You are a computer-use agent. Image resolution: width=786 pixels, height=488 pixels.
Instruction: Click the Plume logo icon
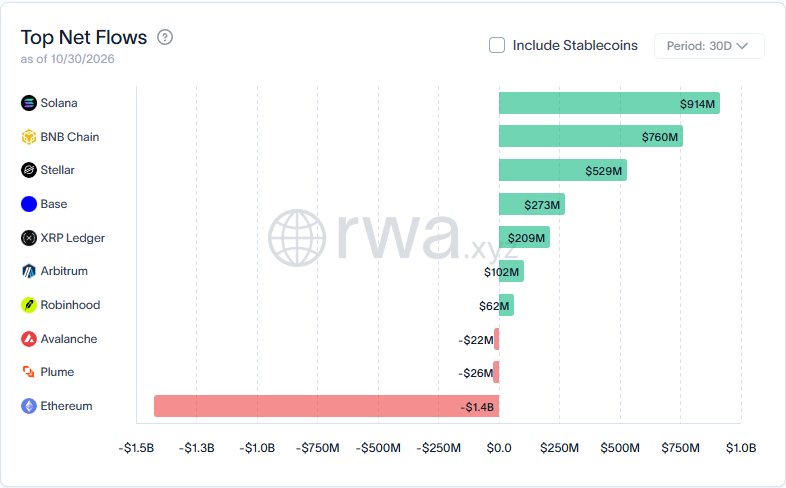pos(29,372)
